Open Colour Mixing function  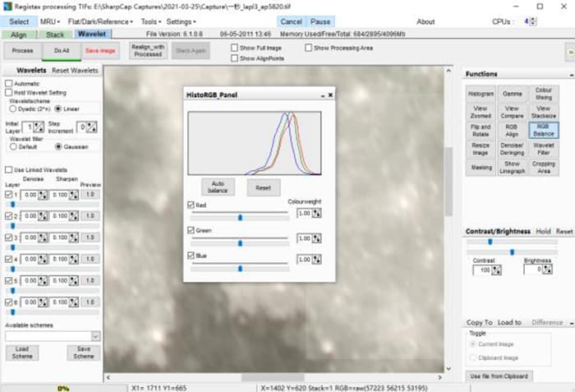[x=543, y=94]
